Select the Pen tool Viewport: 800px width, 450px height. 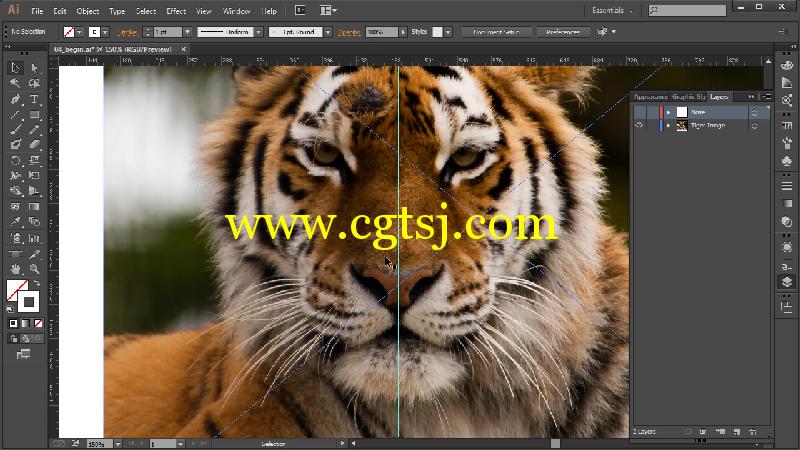coord(15,98)
